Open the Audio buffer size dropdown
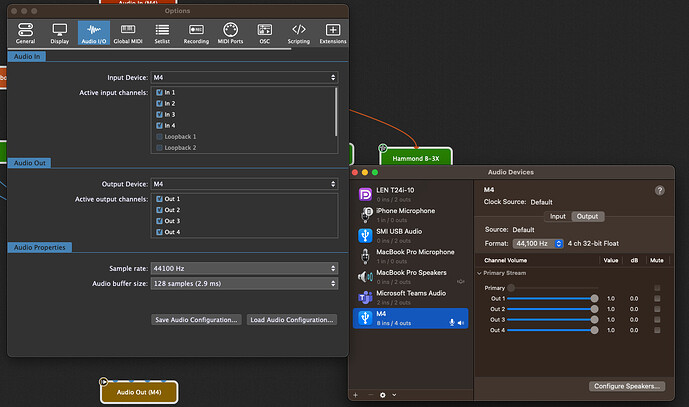The image size is (689, 407). coord(244,283)
